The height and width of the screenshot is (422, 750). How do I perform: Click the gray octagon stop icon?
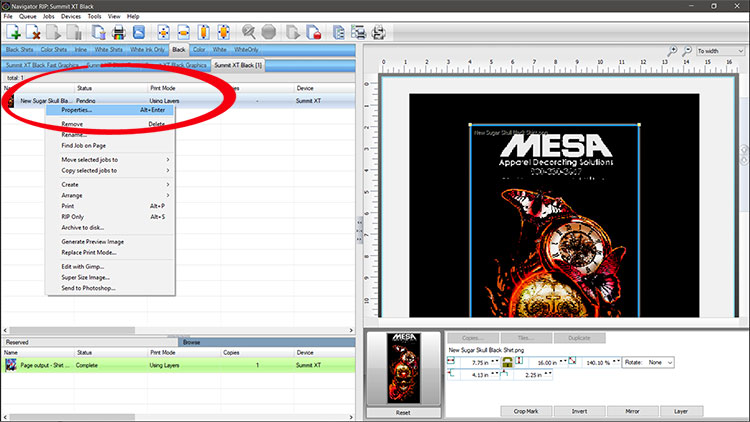[x=269, y=33]
